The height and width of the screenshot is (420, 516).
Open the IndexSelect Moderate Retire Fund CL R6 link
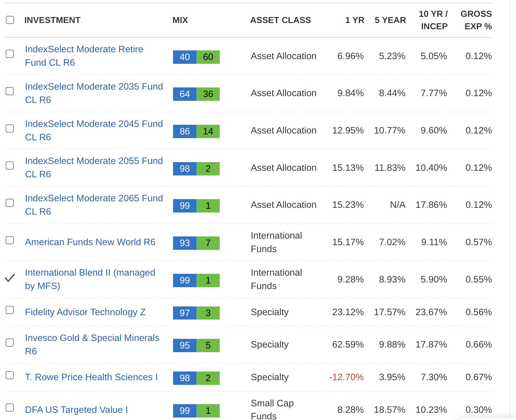click(x=84, y=56)
